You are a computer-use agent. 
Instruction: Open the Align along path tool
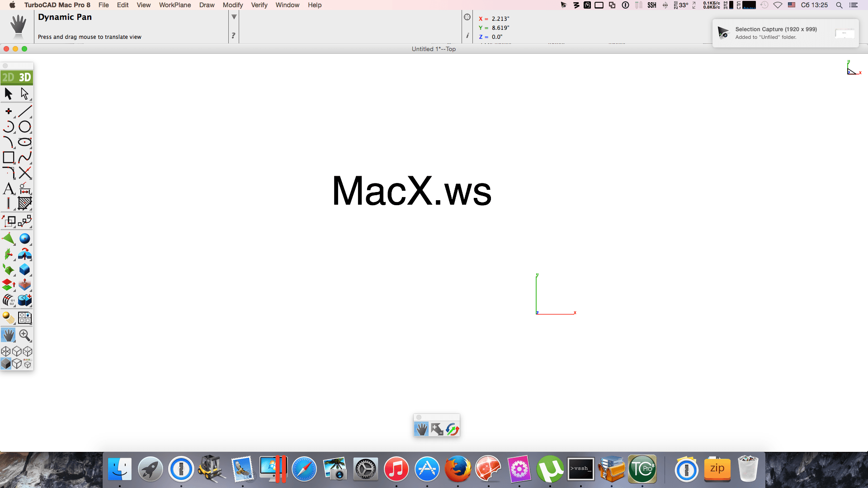(x=25, y=221)
